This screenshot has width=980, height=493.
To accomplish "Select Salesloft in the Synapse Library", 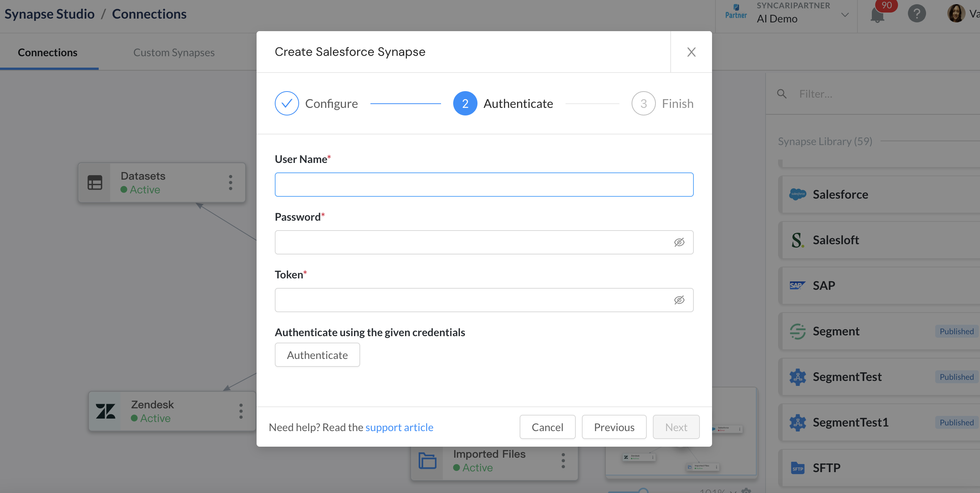I will (x=879, y=240).
